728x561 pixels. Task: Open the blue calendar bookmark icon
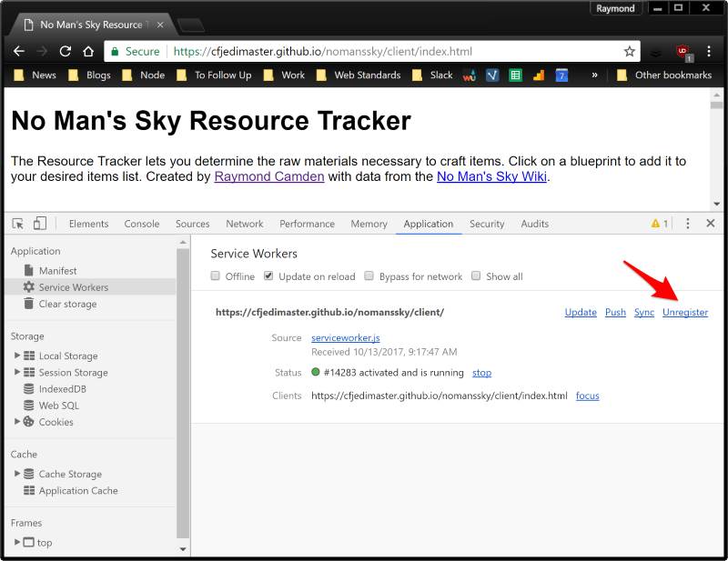pyautogui.click(x=561, y=75)
